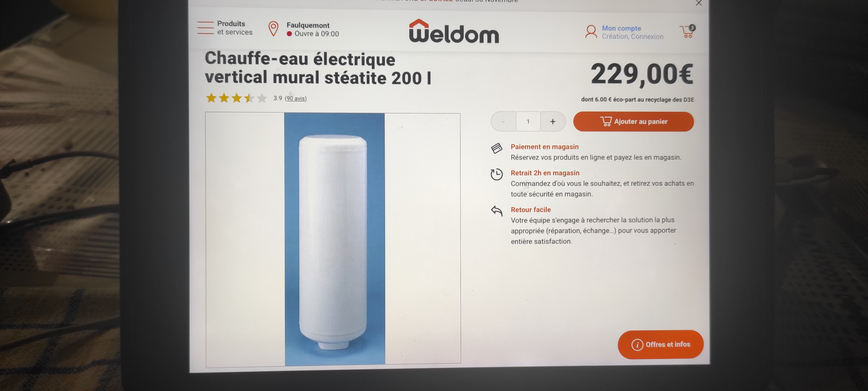This screenshot has height=391, width=868.
Task: Open the Offres et infos button
Action: [x=660, y=344]
